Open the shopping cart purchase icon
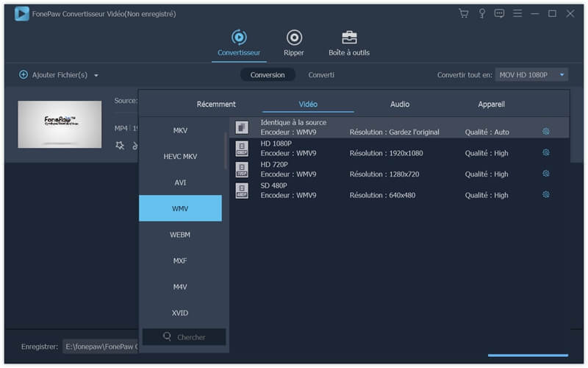Viewport: 588px width, 368px height. point(464,13)
